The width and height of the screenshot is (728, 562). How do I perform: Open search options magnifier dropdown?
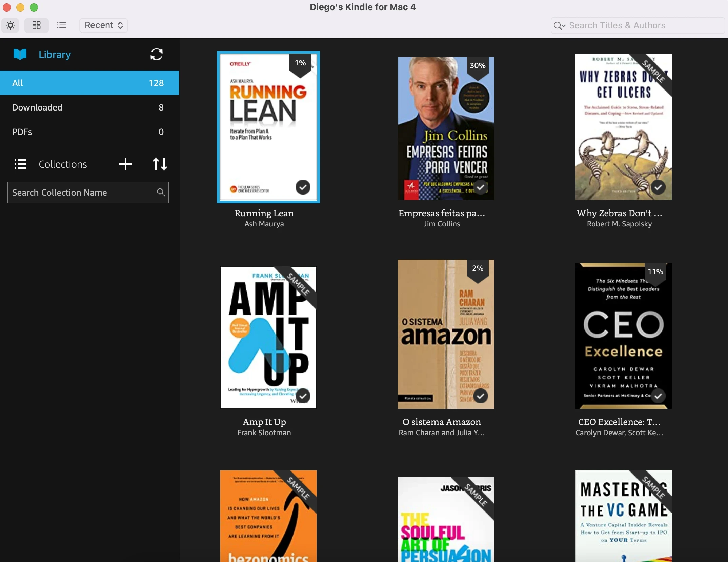click(559, 25)
